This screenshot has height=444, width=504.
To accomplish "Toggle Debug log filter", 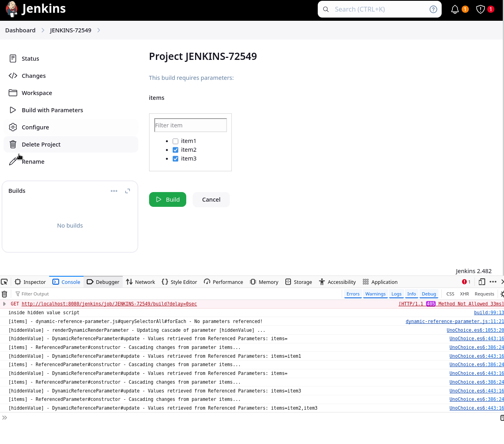I will coord(429,294).
